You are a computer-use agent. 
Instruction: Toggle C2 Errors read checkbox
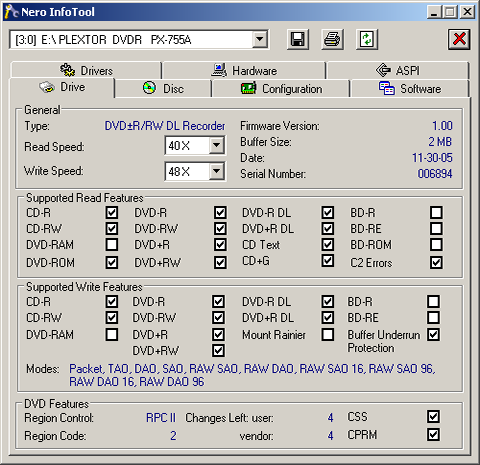pyautogui.click(x=436, y=262)
